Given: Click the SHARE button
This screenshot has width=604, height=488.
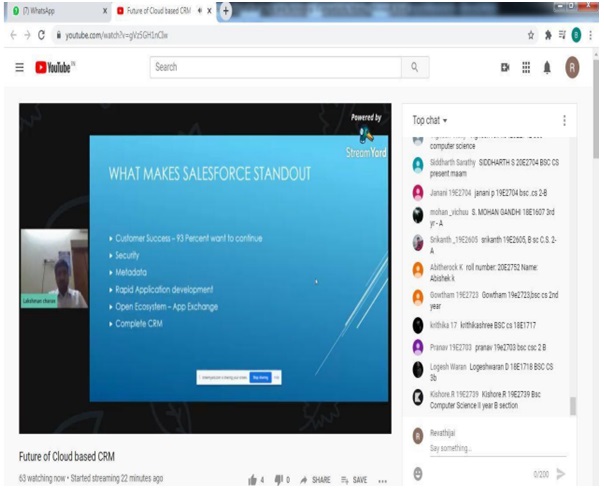Looking at the screenshot, I should [x=315, y=480].
